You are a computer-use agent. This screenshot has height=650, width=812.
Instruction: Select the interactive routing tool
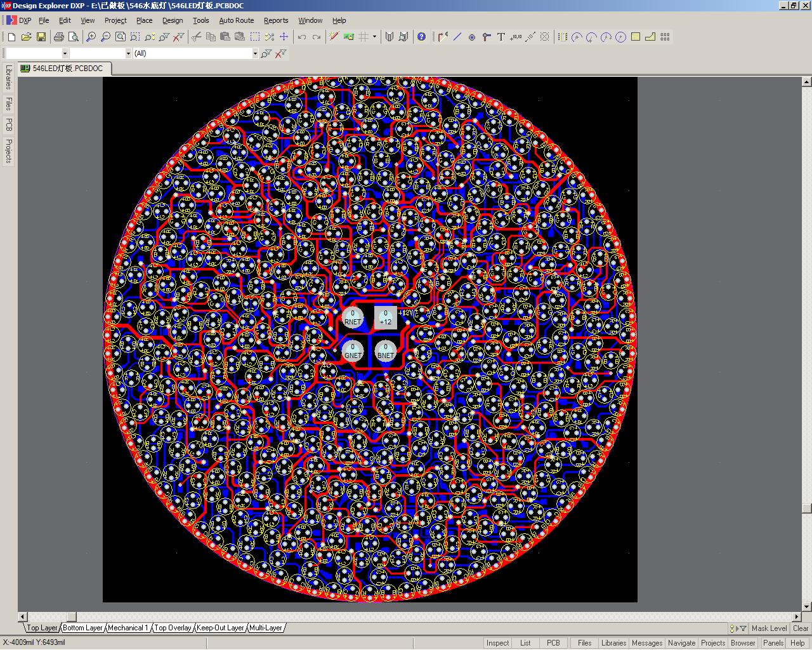[443, 37]
